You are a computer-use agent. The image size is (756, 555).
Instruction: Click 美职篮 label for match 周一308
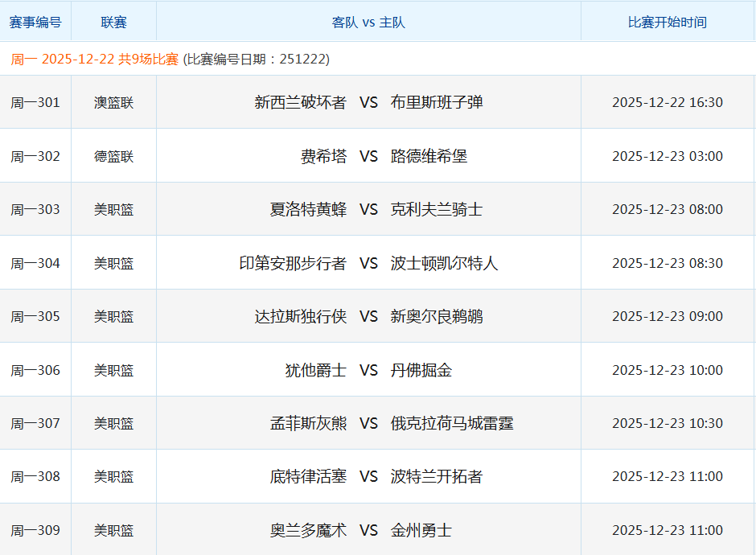coord(113,476)
